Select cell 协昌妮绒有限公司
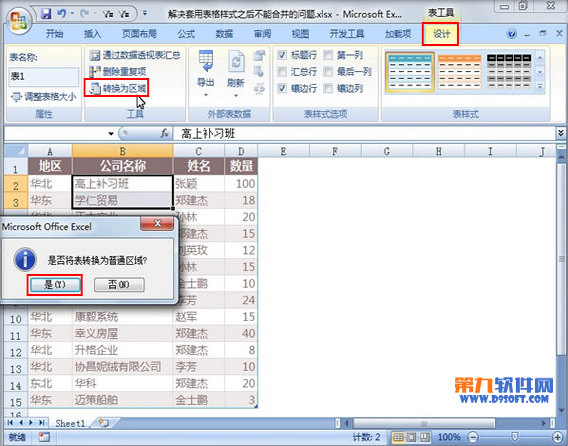 click(x=122, y=367)
